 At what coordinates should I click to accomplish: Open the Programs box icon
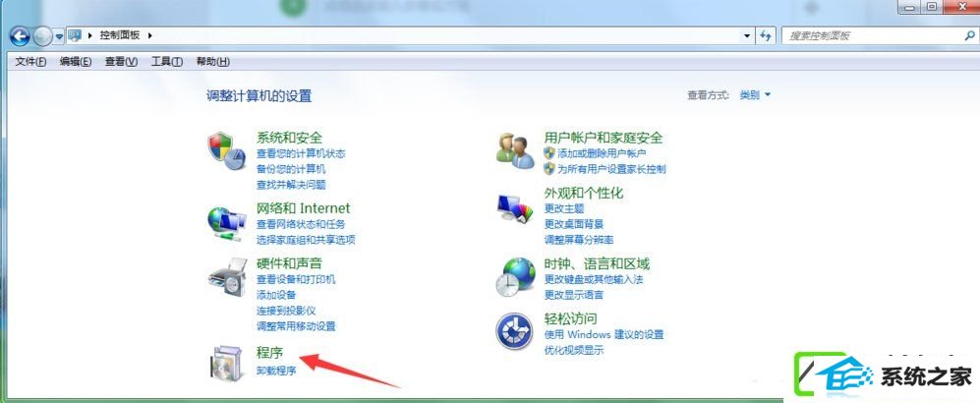coord(227,364)
